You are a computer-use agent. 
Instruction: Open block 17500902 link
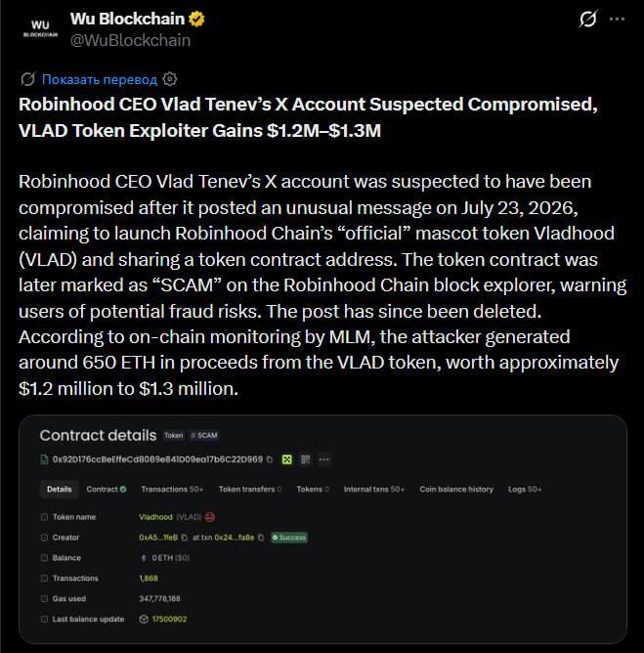pos(169,619)
